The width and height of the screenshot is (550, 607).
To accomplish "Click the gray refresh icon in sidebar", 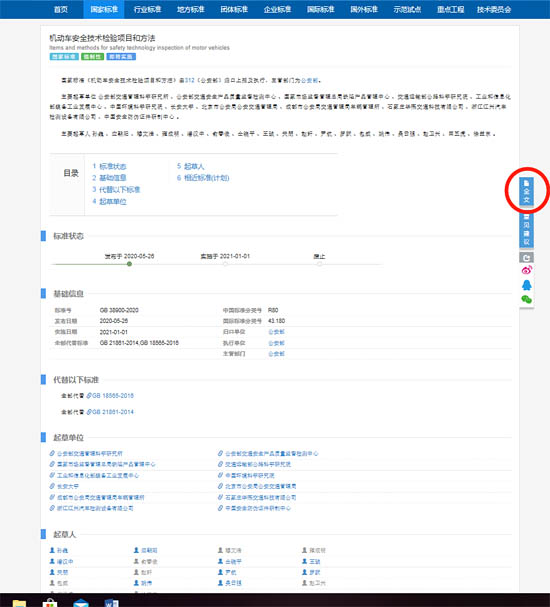I will tap(526, 257).
